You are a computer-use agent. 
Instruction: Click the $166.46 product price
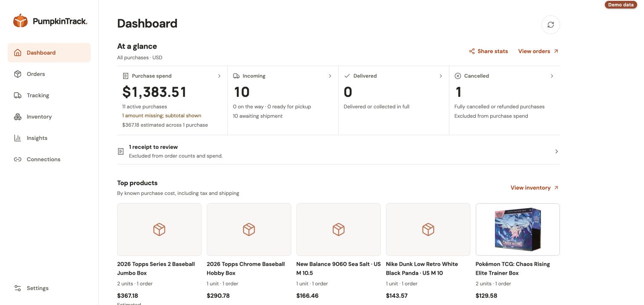[x=308, y=296]
